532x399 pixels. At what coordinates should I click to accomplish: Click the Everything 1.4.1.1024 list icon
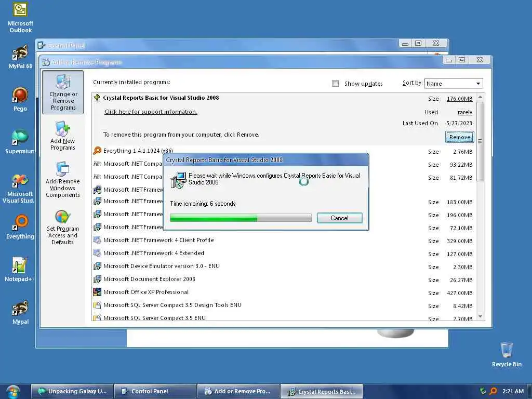97,151
